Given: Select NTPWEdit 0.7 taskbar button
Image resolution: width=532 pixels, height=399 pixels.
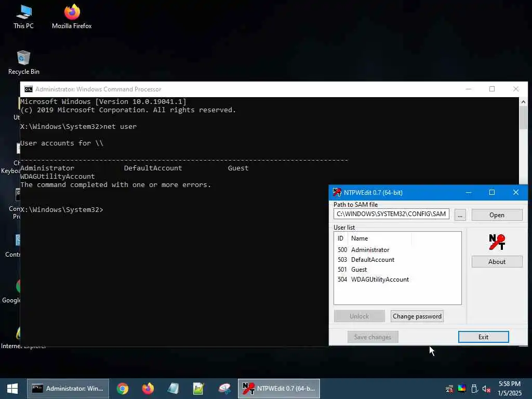Looking at the screenshot, I should click(279, 389).
